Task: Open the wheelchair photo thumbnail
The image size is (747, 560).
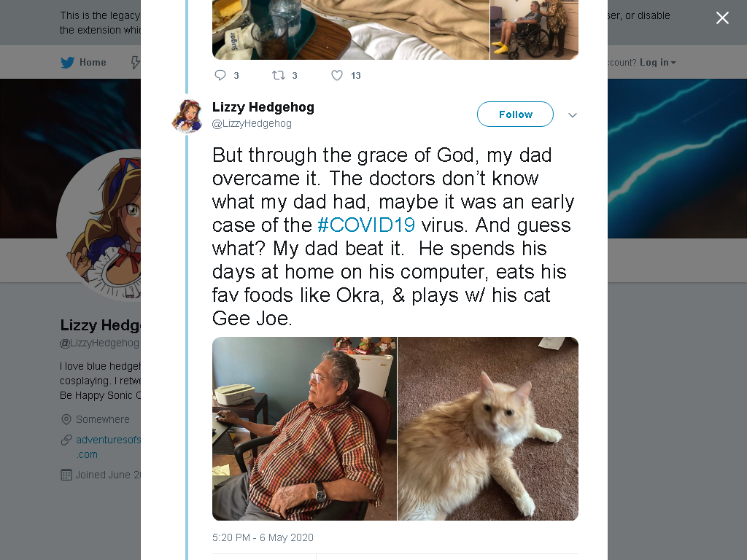Action: [534, 29]
